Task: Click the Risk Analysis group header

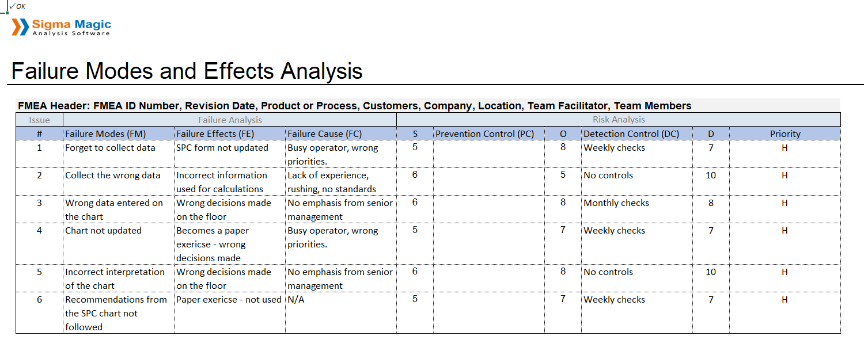Action: click(x=619, y=120)
